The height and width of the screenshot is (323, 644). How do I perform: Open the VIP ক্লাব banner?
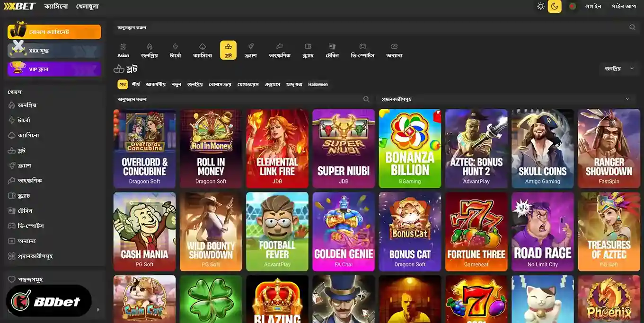tap(54, 69)
